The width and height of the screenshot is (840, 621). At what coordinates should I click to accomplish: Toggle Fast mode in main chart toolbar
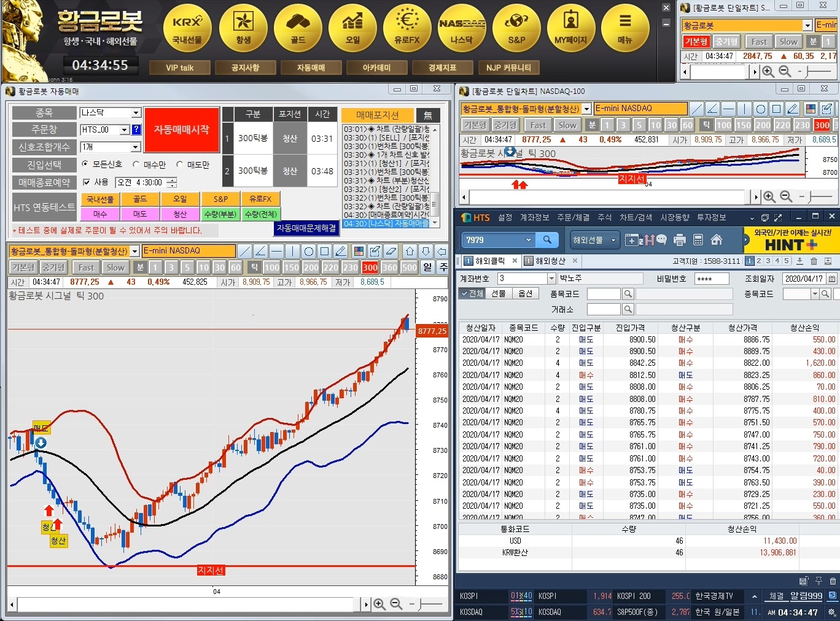point(86,268)
